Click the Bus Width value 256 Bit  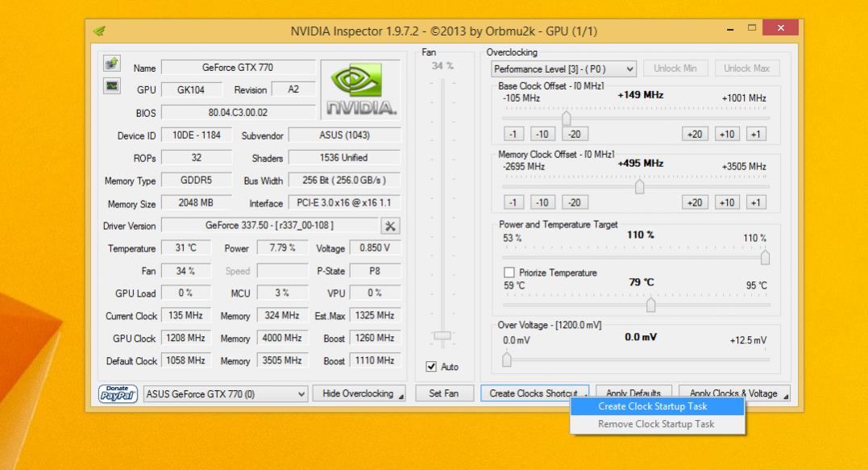[x=344, y=181]
